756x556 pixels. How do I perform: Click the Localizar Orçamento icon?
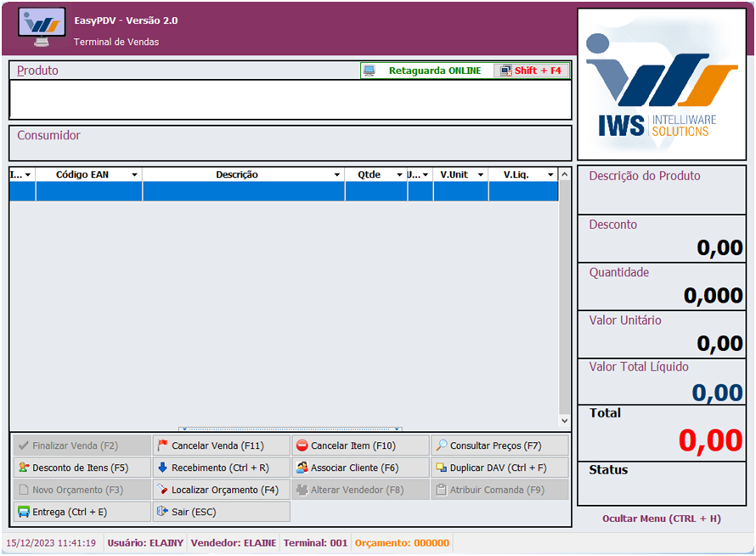coord(163,490)
